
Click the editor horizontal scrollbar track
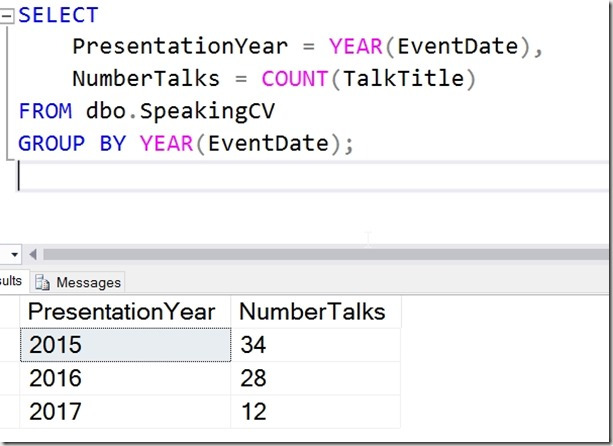point(325,254)
